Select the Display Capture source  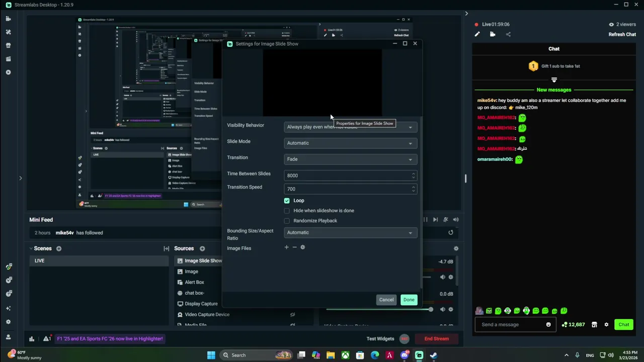tap(201, 304)
